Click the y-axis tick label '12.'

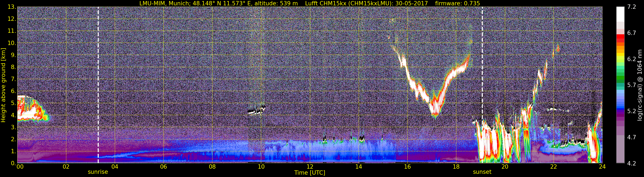(12, 19)
